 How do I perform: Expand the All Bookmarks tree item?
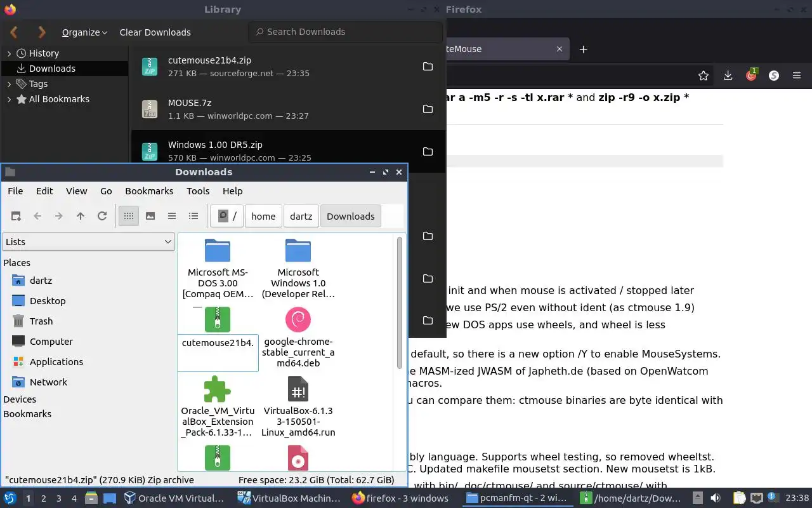click(10, 99)
